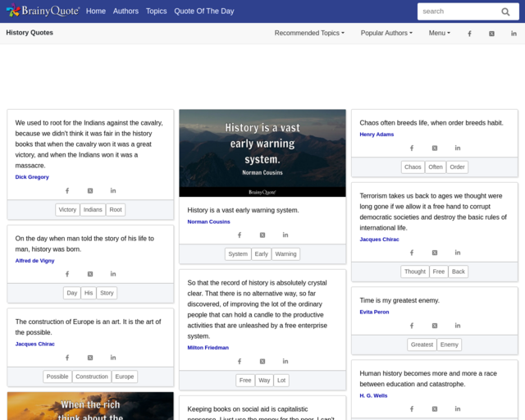
Task: Click the Indians topic tag
Action: click(93, 210)
